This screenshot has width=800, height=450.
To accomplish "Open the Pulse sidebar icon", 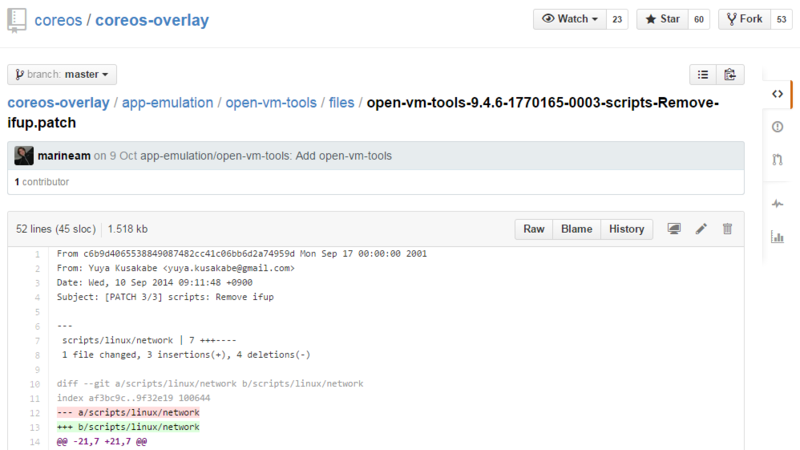I will (777, 204).
